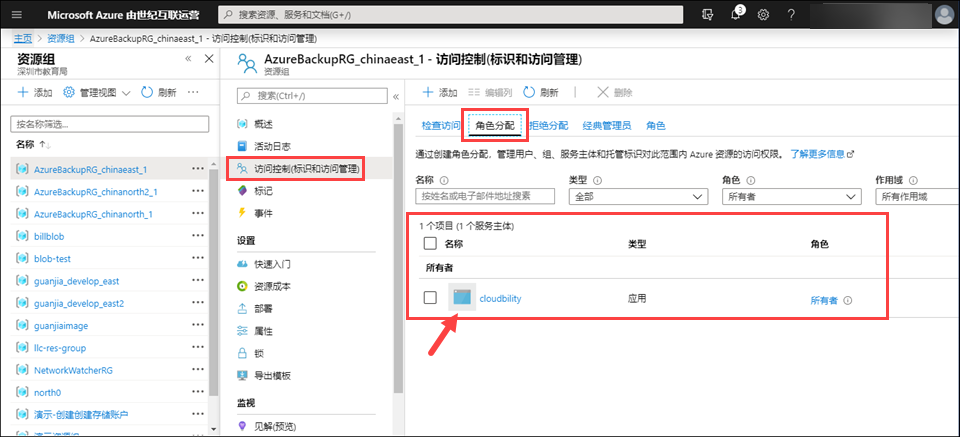Click the blade menu search box
The image size is (960, 437).
click(x=312, y=96)
